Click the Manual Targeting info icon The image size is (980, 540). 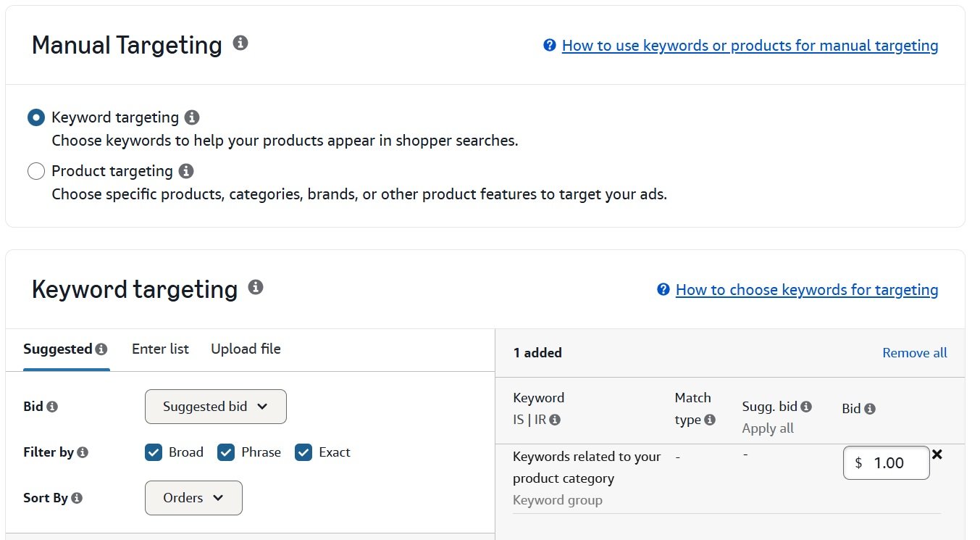click(x=241, y=43)
